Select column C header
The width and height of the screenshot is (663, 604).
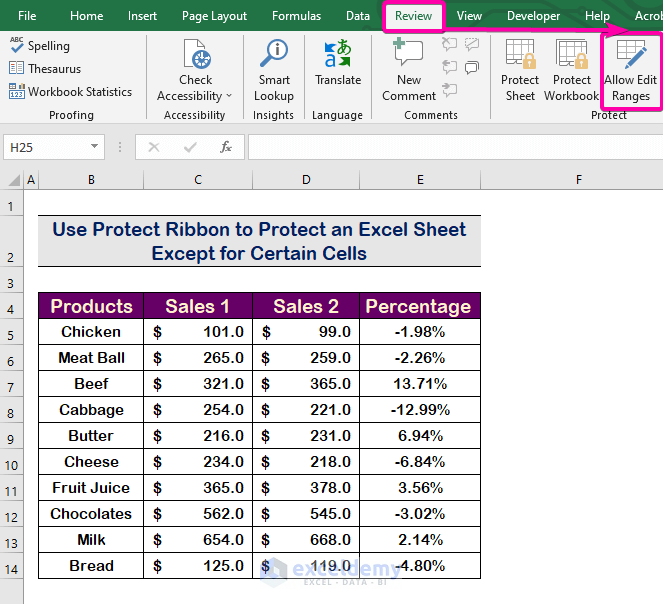198,180
